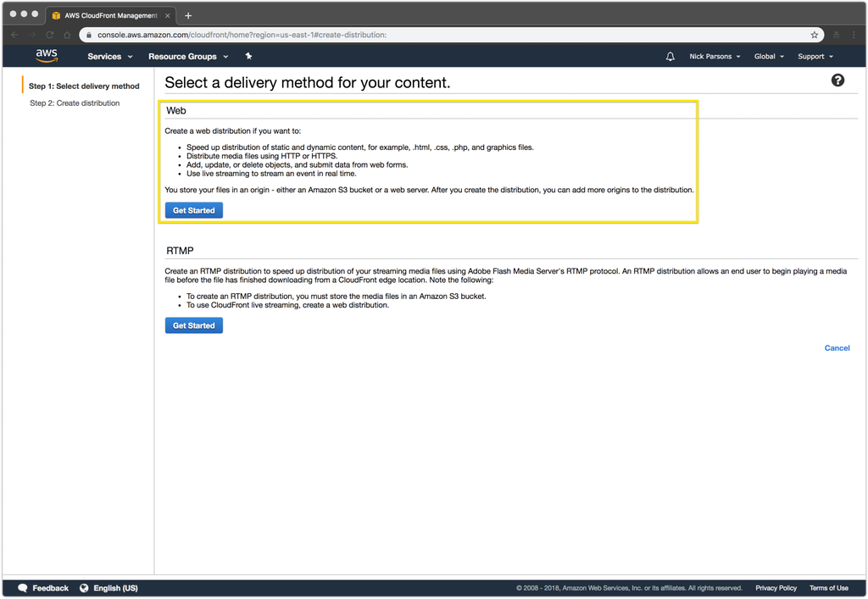
Task: Open a new browser tab with plus
Action: (188, 15)
